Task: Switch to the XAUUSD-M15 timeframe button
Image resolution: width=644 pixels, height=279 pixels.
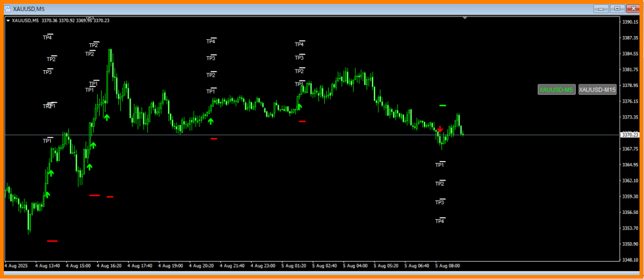Action: tap(597, 90)
